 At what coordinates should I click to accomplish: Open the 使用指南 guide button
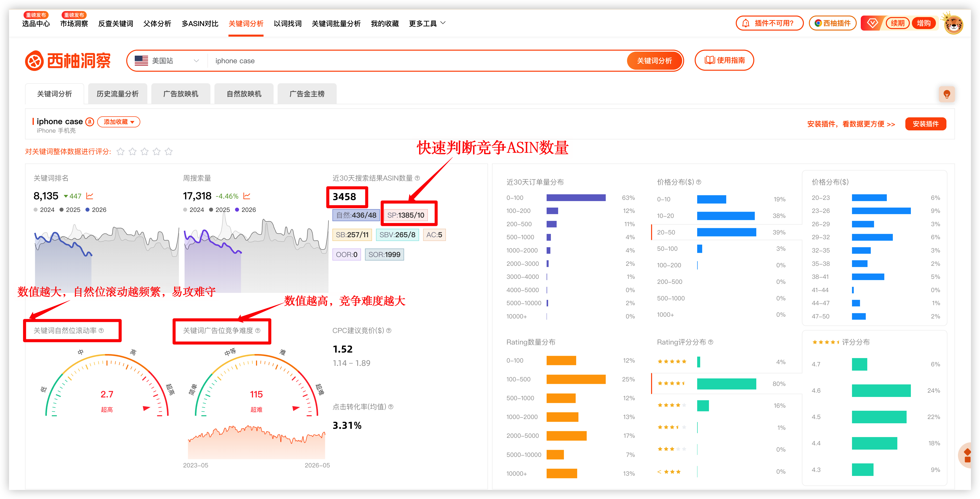[x=724, y=60]
